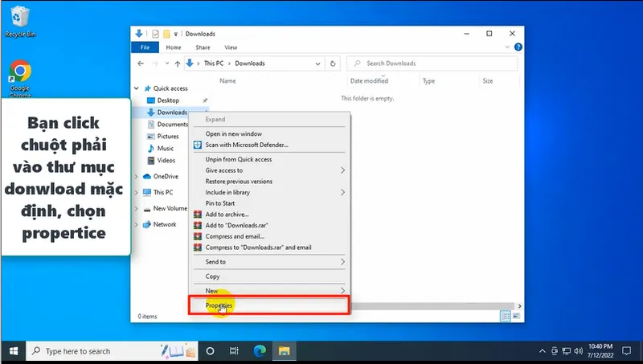Choose Restore previous versions
The image size is (643, 364).
pos(269,181)
